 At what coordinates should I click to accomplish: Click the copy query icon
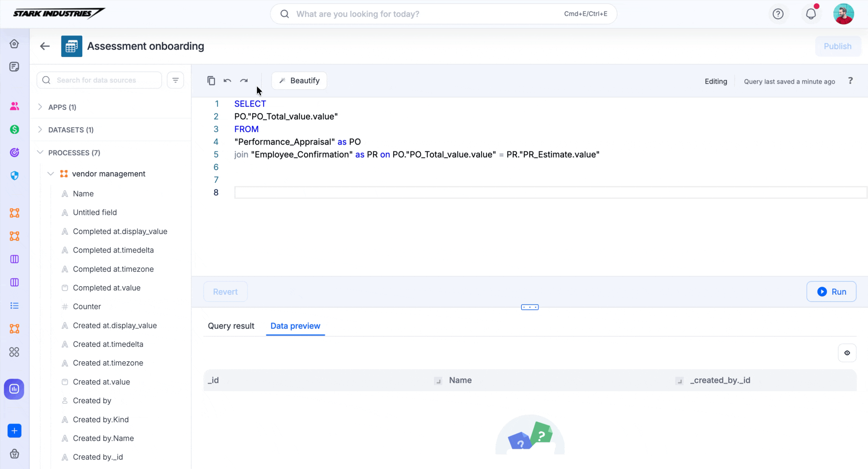point(211,81)
